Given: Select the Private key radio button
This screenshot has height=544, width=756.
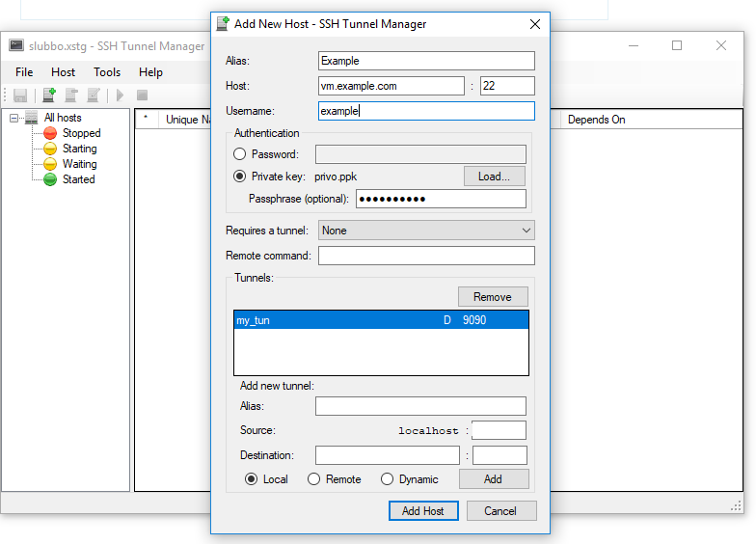Looking at the screenshot, I should 239,177.
